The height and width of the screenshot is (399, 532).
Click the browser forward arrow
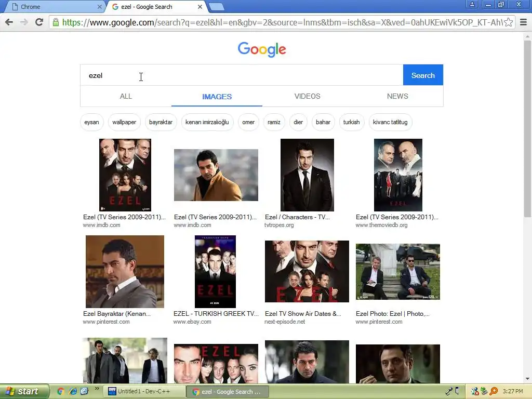(24, 22)
